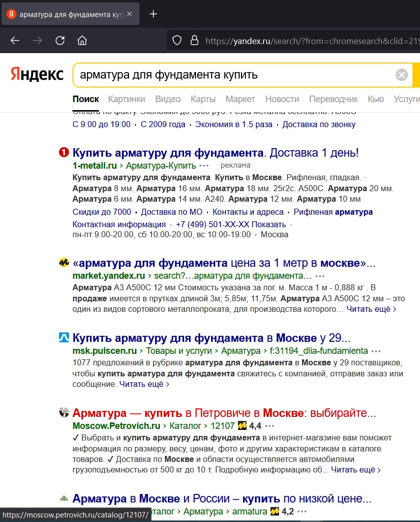This screenshot has width=420, height=522.
Task: Click the rating badge 4,4 for Petrovich
Action: 249,426
